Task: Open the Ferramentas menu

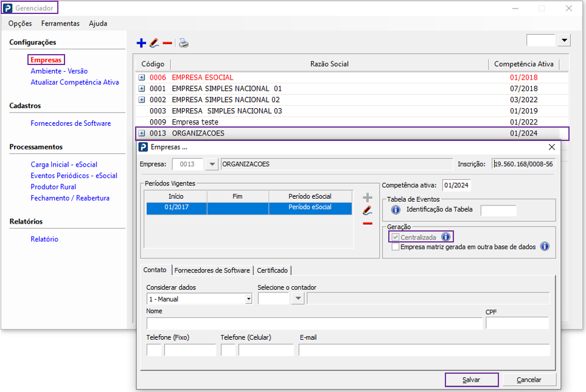Action: pyautogui.click(x=60, y=24)
